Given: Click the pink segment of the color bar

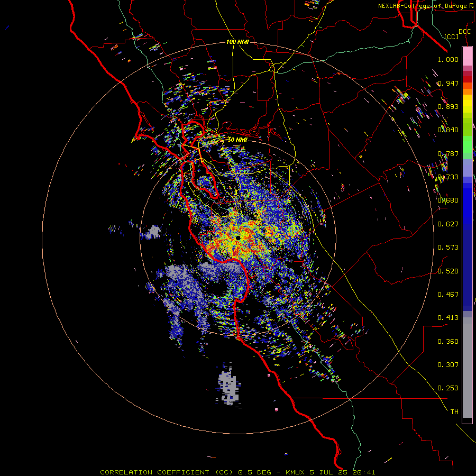Looking at the screenshot, I should pos(467,57).
